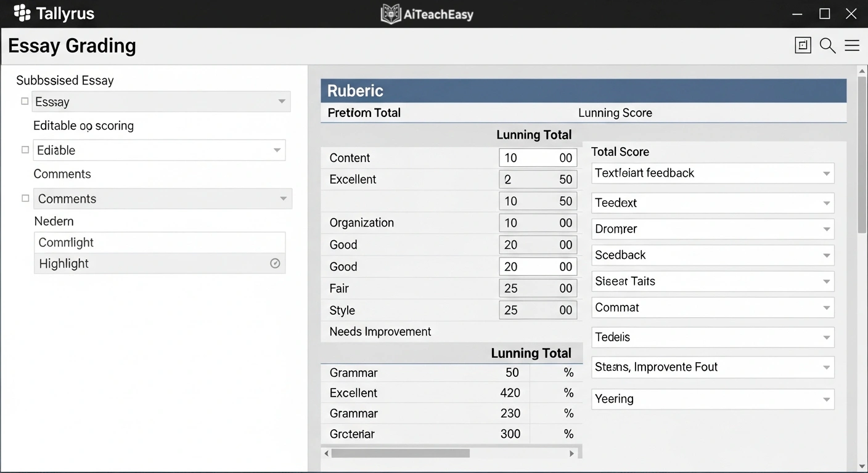This screenshot has width=868, height=473.
Task: Expand the Textloiart feedback dropdown
Action: point(827,173)
